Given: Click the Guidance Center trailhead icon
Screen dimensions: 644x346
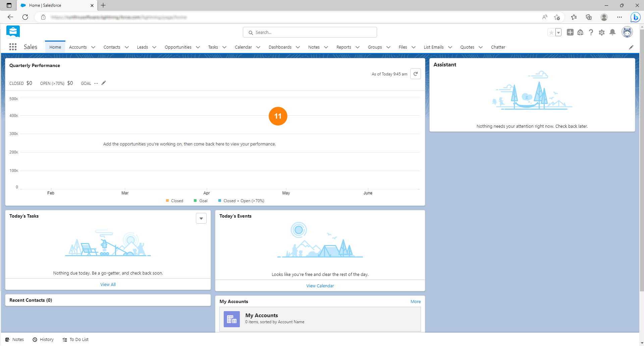Looking at the screenshot, I should click(x=580, y=32).
